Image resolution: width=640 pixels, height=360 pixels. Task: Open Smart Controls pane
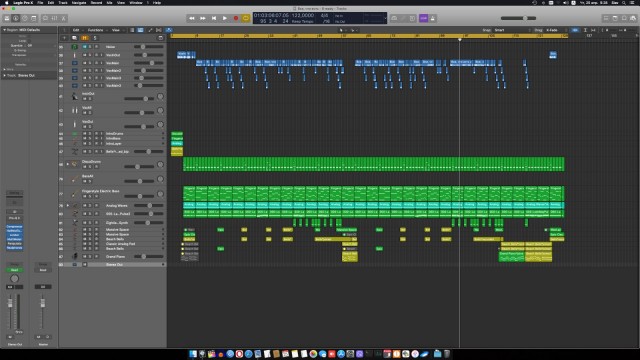click(x=45, y=18)
